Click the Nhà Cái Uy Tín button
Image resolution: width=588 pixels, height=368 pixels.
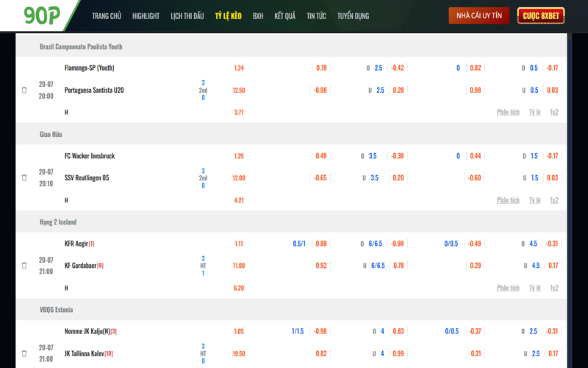pos(479,15)
